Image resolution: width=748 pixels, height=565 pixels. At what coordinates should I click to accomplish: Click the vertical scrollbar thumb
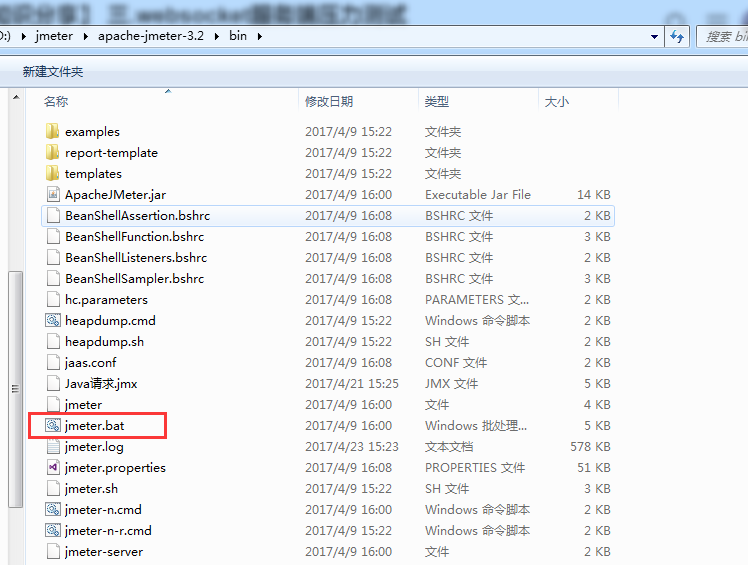15,389
